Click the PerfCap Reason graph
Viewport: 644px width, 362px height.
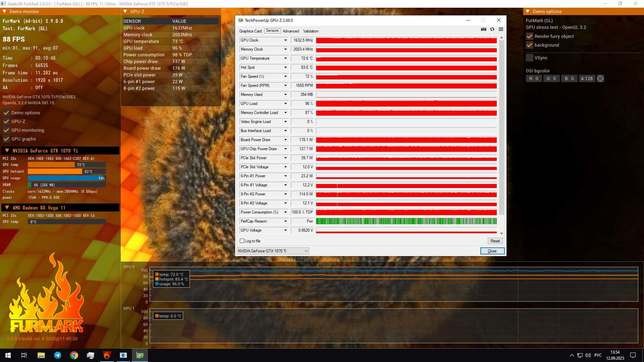[406, 221]
